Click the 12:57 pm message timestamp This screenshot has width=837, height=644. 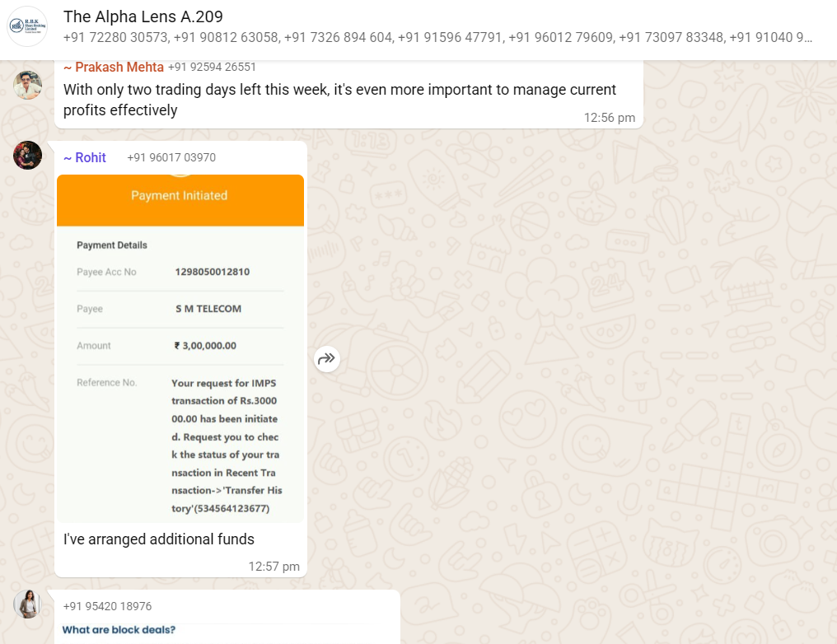[x=274, y=567]
